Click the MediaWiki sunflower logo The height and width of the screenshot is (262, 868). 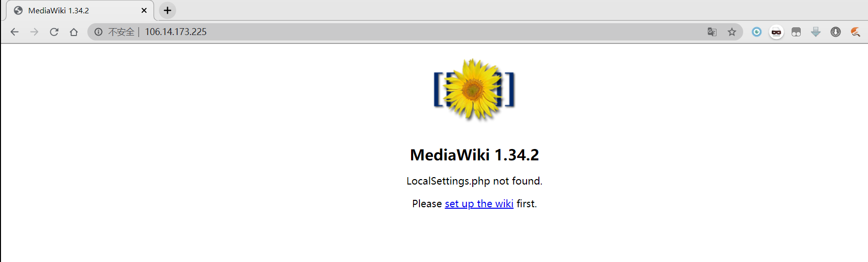[x=474, y=89]
